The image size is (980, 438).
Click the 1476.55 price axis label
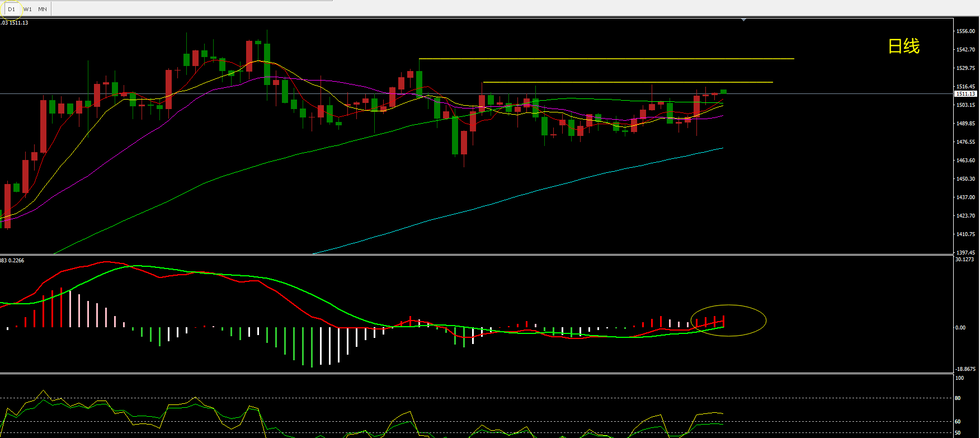(x=965, y=142)
